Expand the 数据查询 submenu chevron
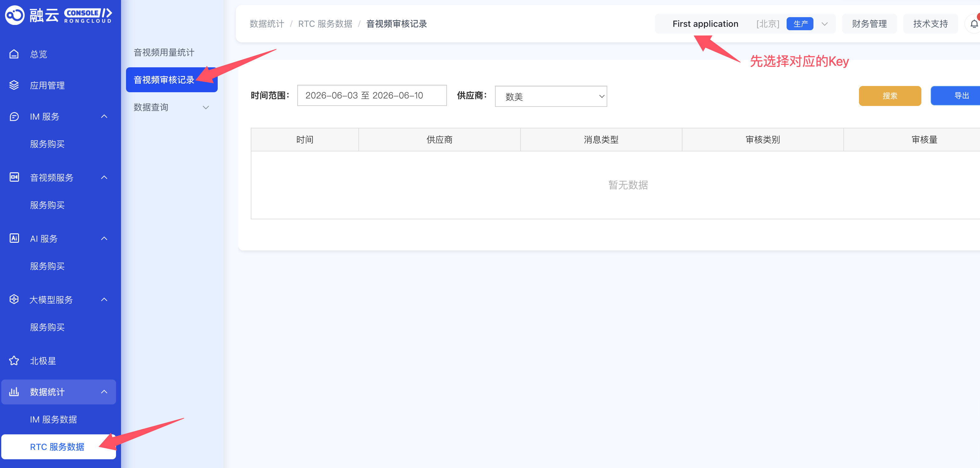Image resolution: width=980 pixels, height=468 pixels. pos(206,107)
